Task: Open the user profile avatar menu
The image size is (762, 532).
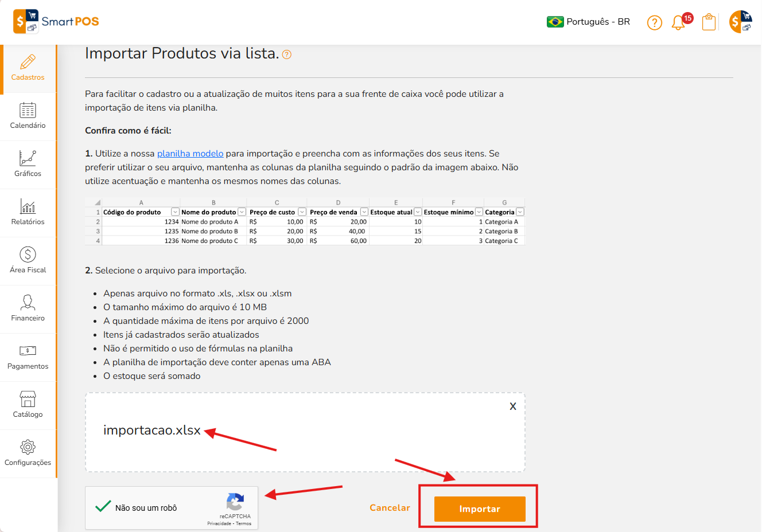Action: click(740, 22)
